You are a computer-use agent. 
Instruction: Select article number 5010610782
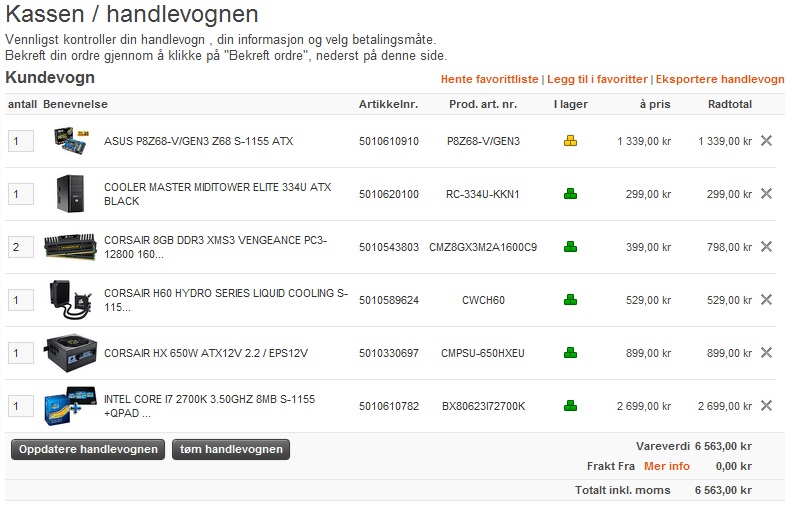click(389, 406)
